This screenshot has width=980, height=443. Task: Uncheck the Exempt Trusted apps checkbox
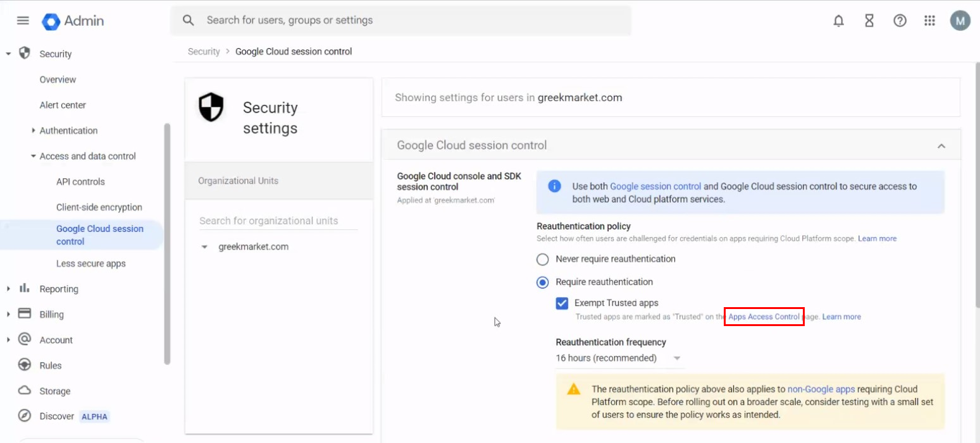562,303
